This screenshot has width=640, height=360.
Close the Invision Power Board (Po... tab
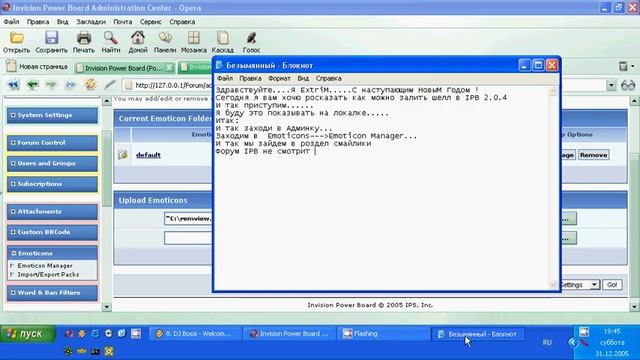click(x=169, y=68)
